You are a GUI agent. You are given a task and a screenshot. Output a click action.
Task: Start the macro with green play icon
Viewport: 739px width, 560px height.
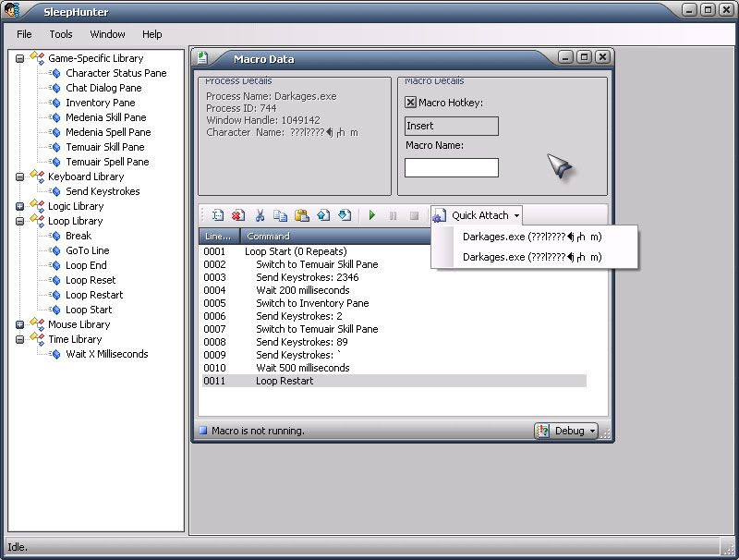tap(372, 215)
